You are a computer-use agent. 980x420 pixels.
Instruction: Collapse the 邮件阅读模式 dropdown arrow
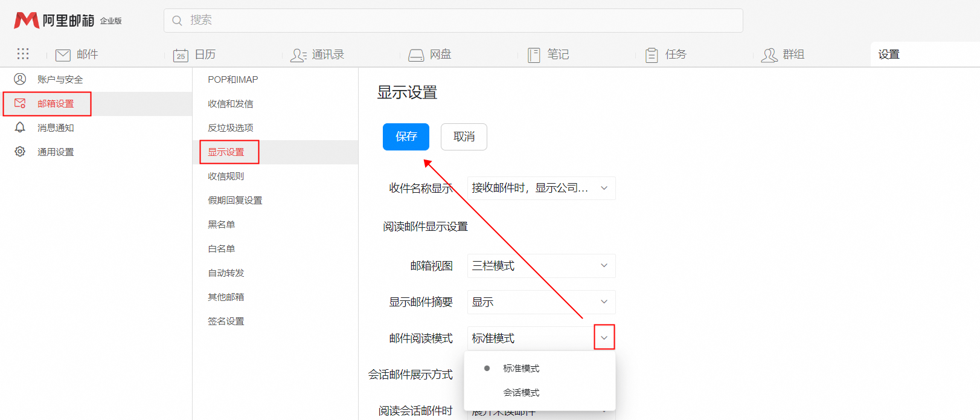(604, 338)
